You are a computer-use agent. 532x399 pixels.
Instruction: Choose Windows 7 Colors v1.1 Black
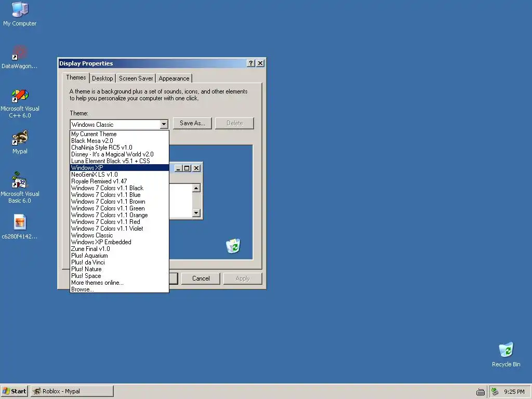pos(119,188)
